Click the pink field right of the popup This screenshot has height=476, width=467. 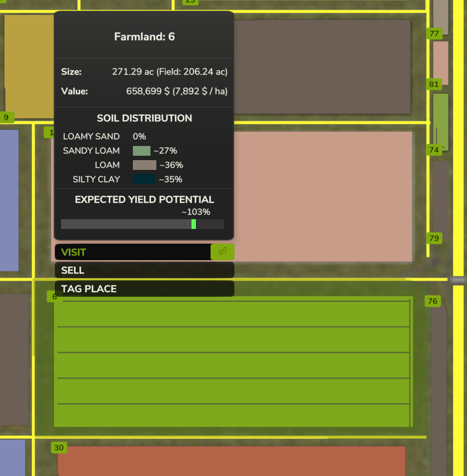[323, 196]
